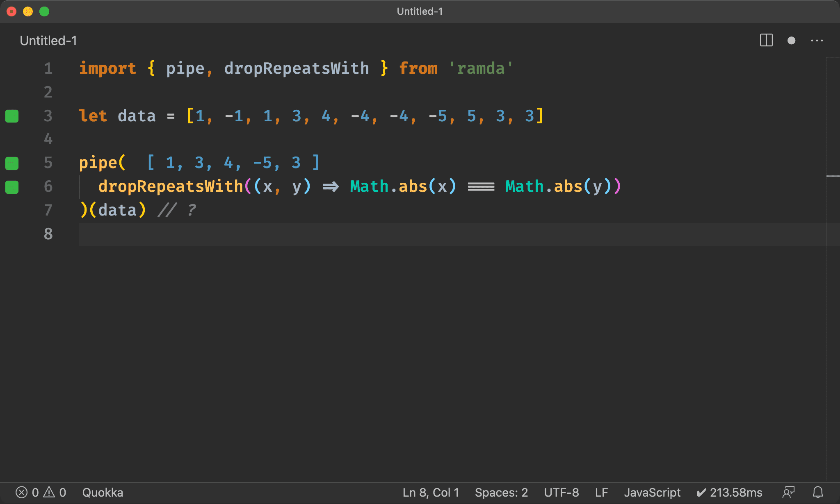Open the Spaces: 2 indentation setting

[x=501, y=492]
